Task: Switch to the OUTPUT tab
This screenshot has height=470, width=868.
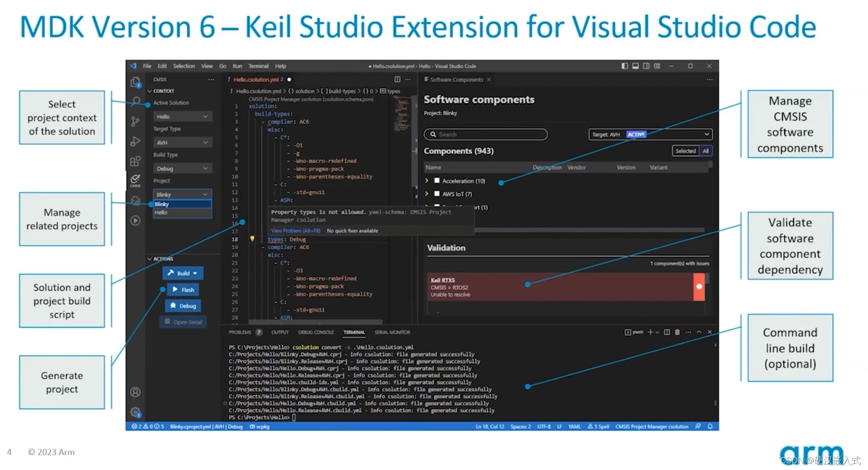Action: coord(280,332)
